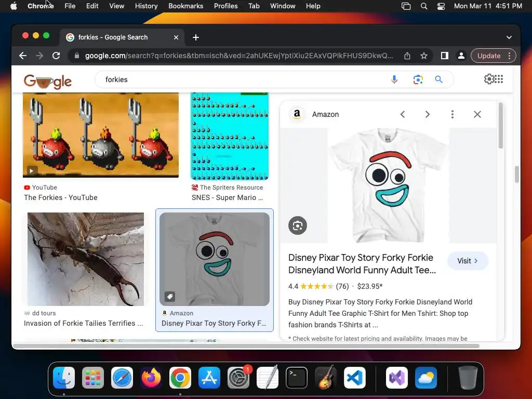
Task: Open a new browser tab
Action: tap(196, 37)
